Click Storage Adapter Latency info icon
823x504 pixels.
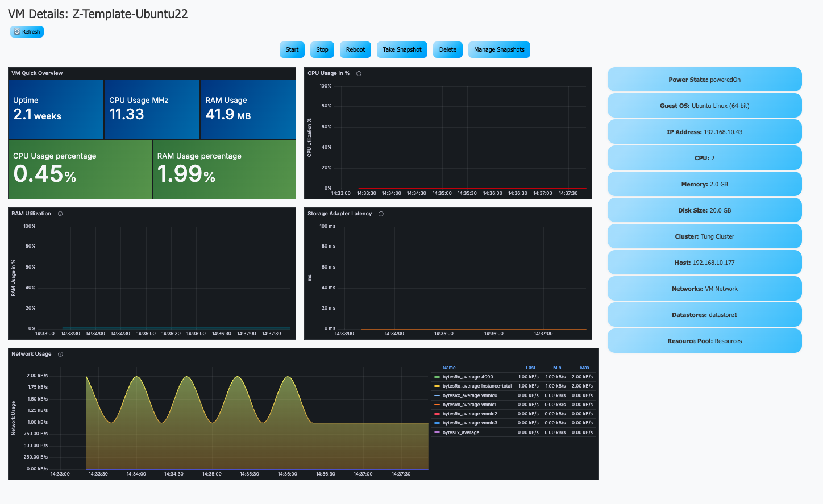[381, 214]
